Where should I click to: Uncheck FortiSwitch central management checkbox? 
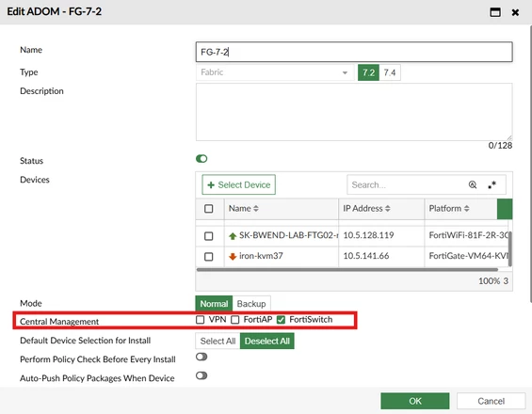pyautogui.click(x=281, y=319)
